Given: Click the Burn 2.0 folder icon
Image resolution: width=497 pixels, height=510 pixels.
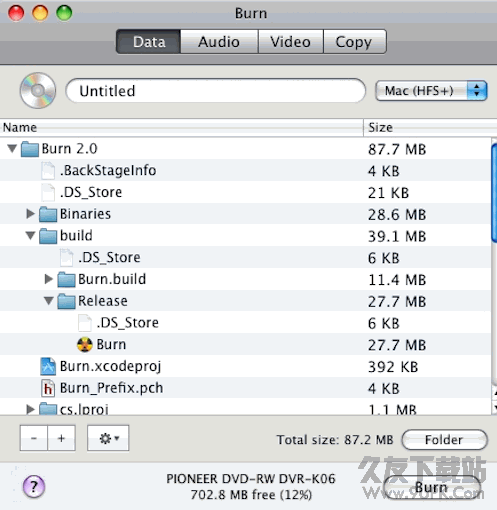Looking at the screenshot, I should [x=30, y=149].
